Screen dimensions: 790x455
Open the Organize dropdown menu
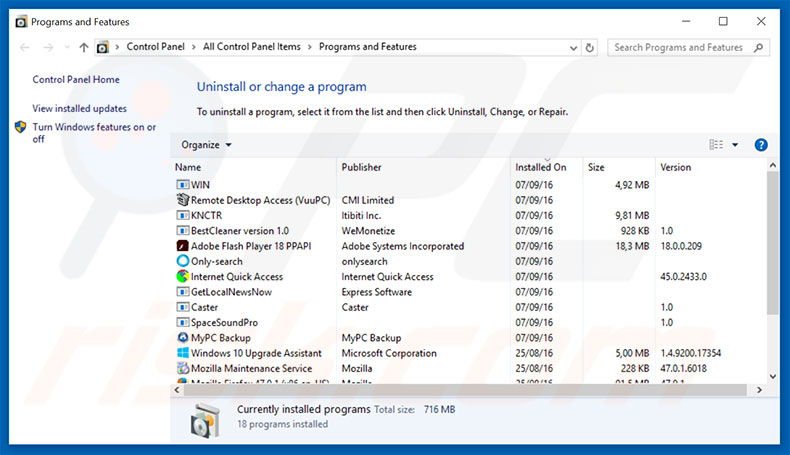pos(206,145)
